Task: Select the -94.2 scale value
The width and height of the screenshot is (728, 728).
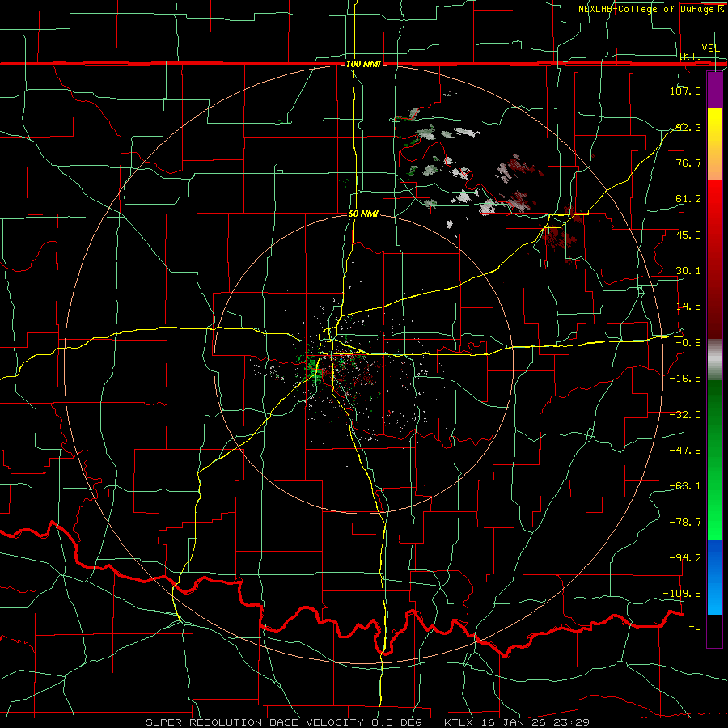Action: pyautogui.click(x=685, y=558)
